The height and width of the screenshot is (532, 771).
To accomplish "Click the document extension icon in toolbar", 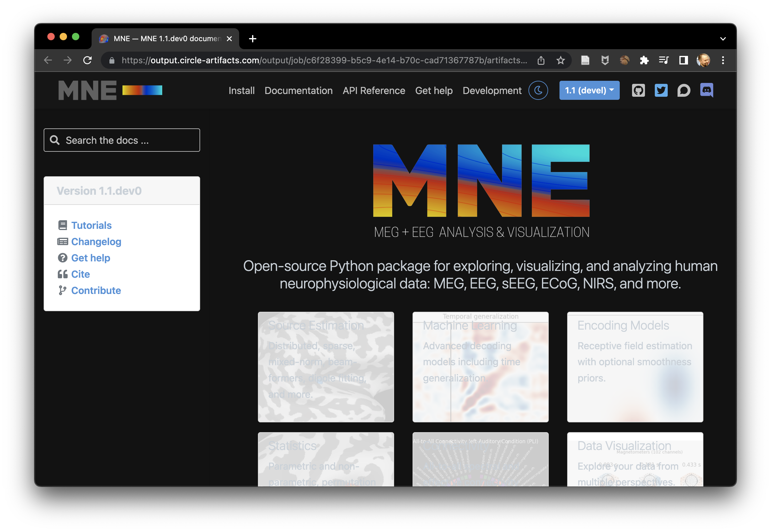I will (x=585, y=60).
